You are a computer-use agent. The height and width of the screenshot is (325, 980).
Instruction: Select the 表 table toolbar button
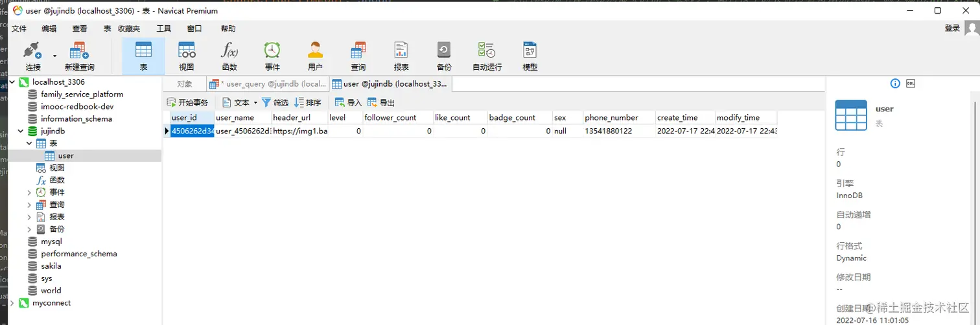pos(143,56)
